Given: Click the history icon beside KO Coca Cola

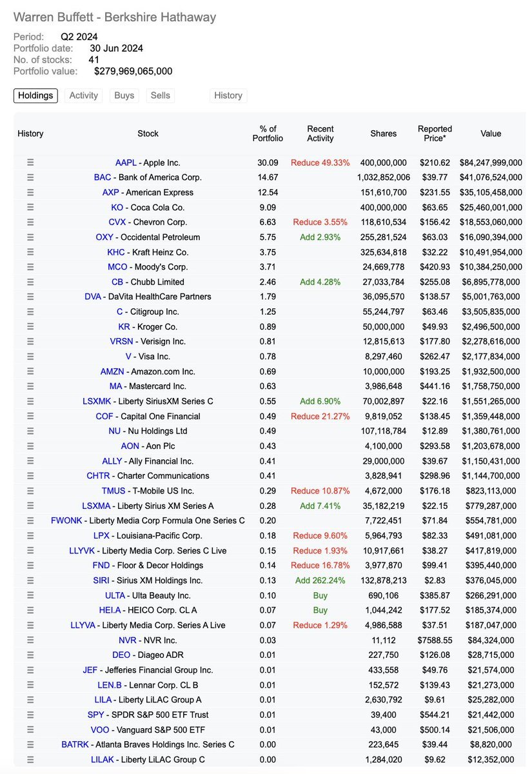Looking at the screenshot, I should point(30,208).
